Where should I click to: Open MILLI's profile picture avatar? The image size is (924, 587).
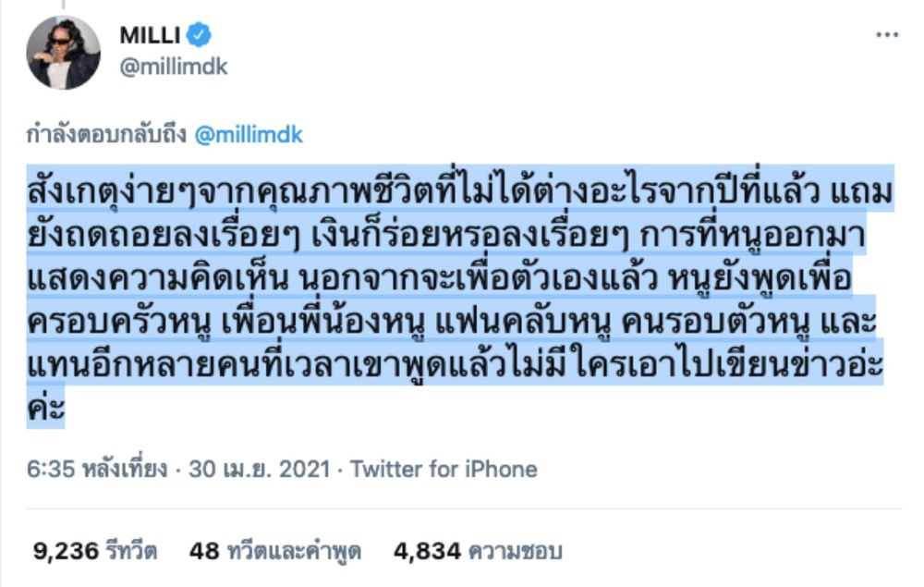pos(64,53)
